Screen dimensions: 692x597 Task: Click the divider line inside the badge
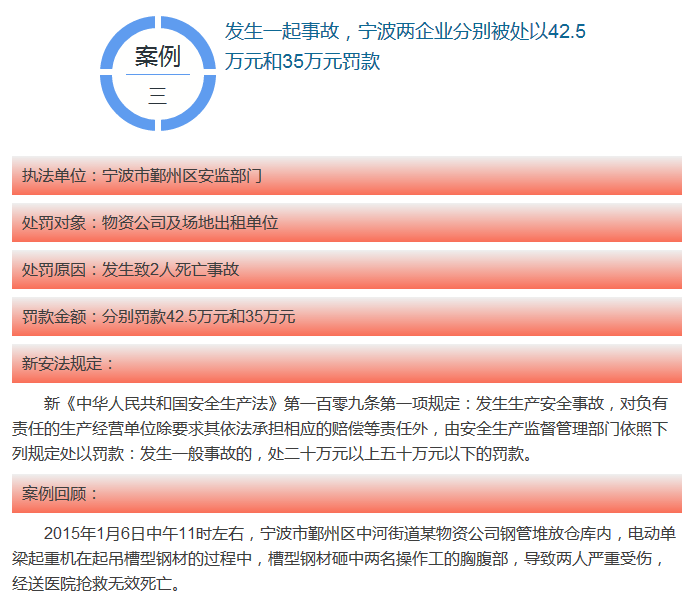click(x=157, y=75)
